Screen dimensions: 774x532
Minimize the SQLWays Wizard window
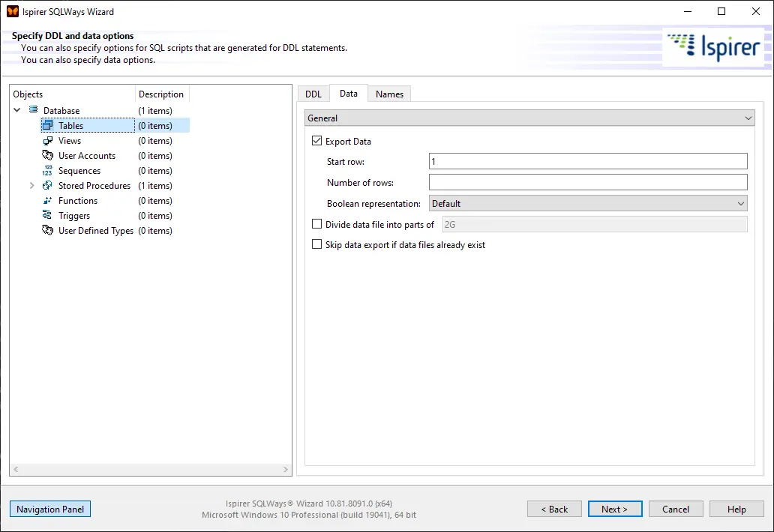coord(688,11)
